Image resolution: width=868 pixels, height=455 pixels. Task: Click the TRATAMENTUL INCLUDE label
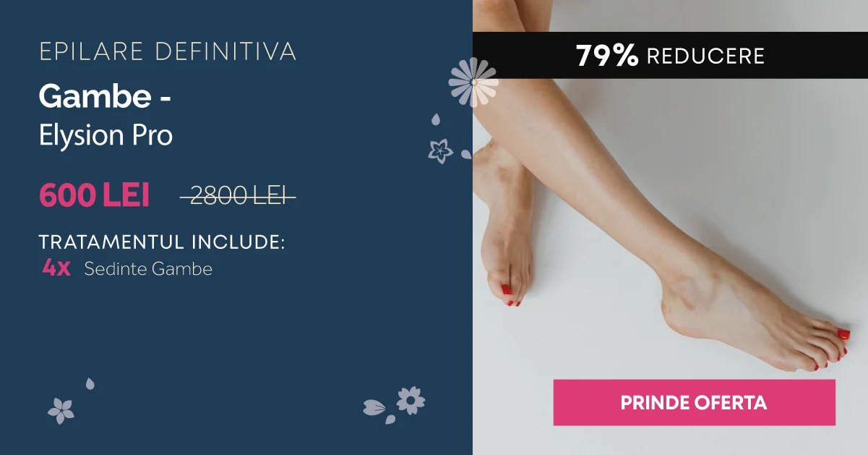162,242
